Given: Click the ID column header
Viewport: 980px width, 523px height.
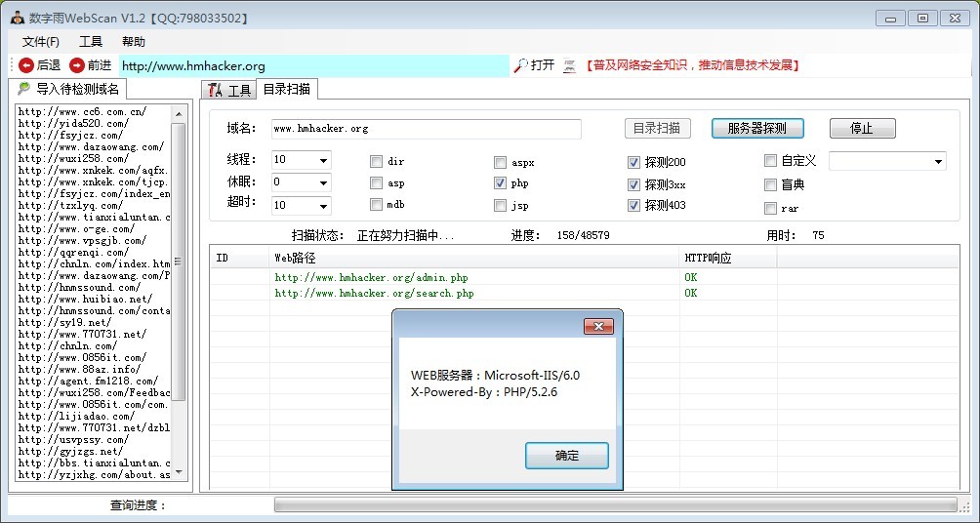Looking at the screenshot, I should coord(240,258).
